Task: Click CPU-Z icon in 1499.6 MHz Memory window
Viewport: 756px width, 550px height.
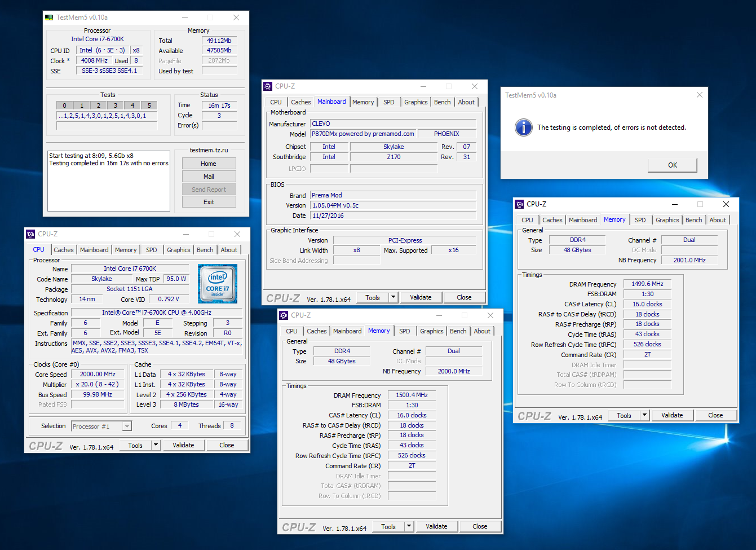Action: pyautogui.click(x=519, y=204)
